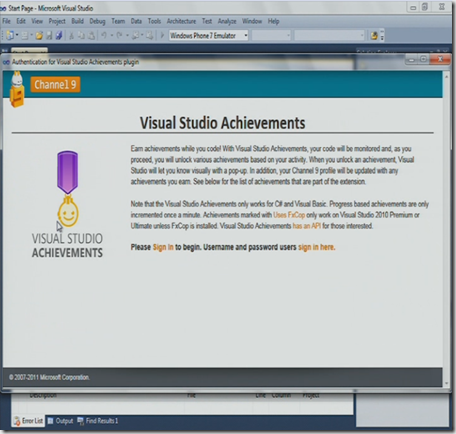The height and width of the screenshot is (434, 456).
Task: Click the Project column header in Error List
Action: (311, 395)
